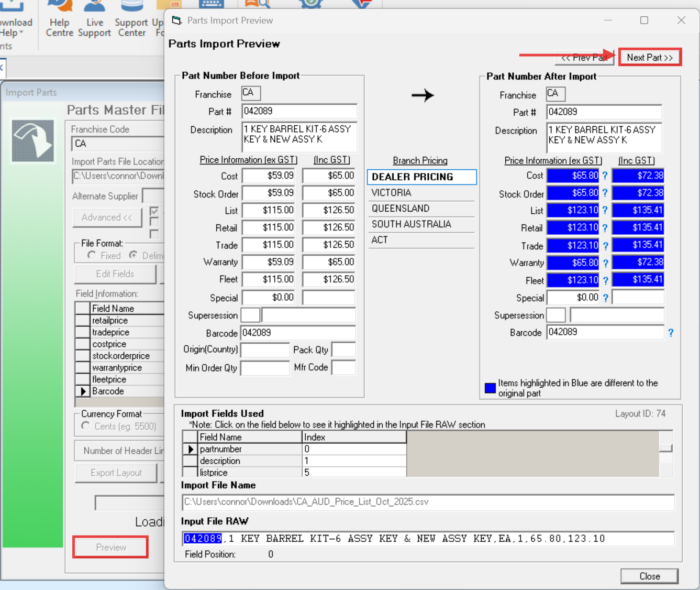Select SOUTH AUSTRALIA branch pricing

click(x=422, y=224)
